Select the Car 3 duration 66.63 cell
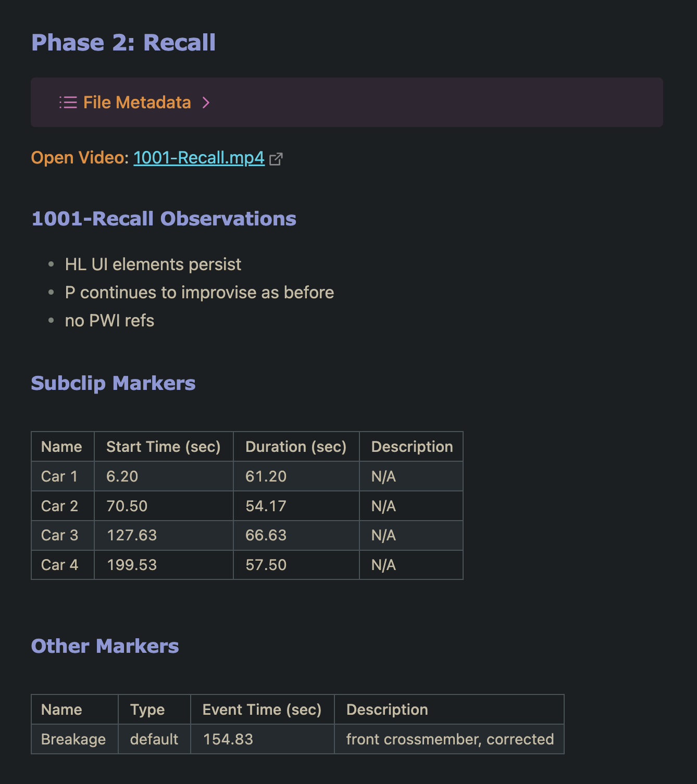This screenshot has height=784, width=697. (x=266, y=535)
